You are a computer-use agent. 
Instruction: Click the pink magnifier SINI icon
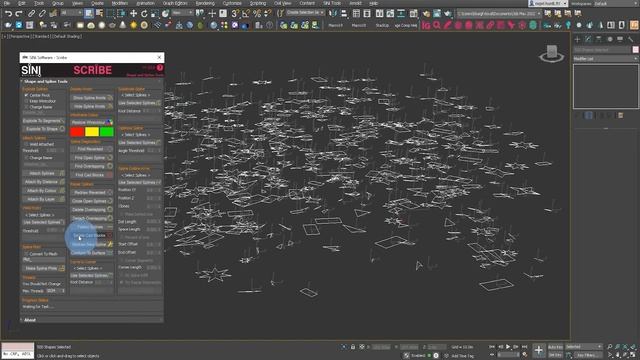(437, 25)
